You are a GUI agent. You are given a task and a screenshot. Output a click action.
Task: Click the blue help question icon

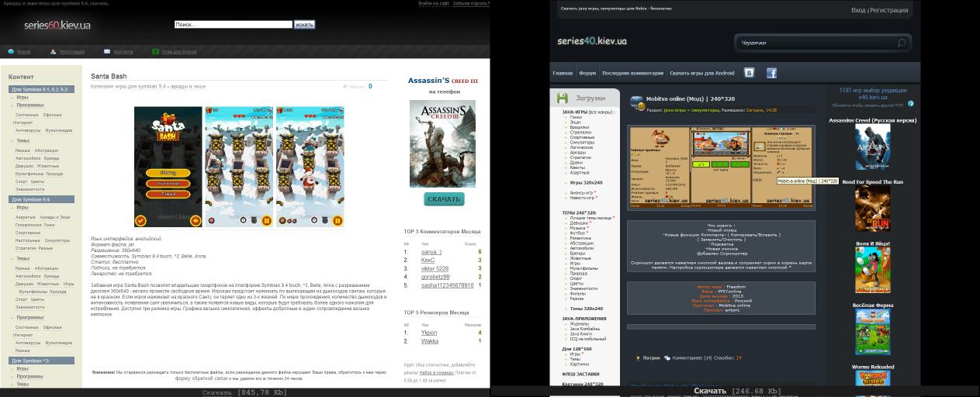[911, 103]
